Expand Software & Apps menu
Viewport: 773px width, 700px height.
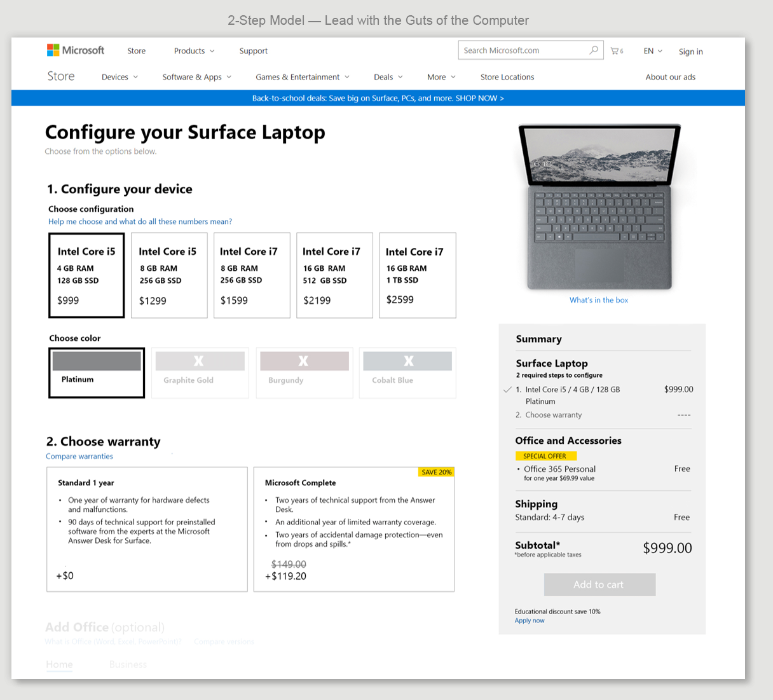pos(196,77)
